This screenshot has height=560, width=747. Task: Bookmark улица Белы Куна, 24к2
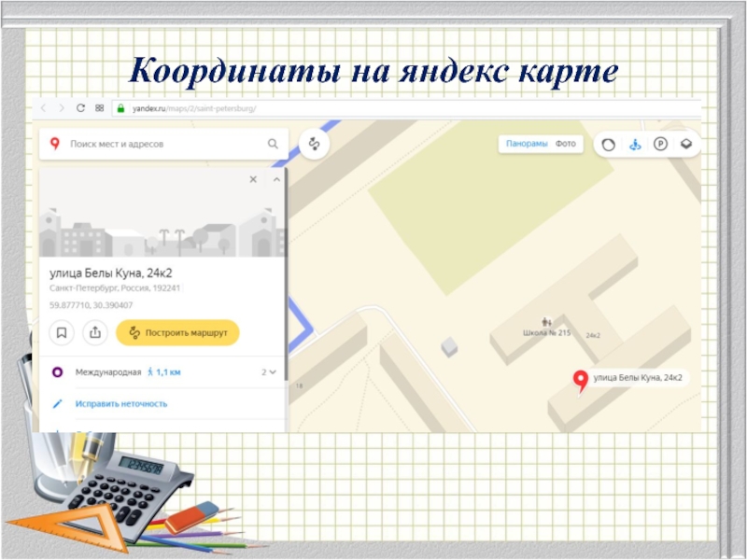click(62, 332)
